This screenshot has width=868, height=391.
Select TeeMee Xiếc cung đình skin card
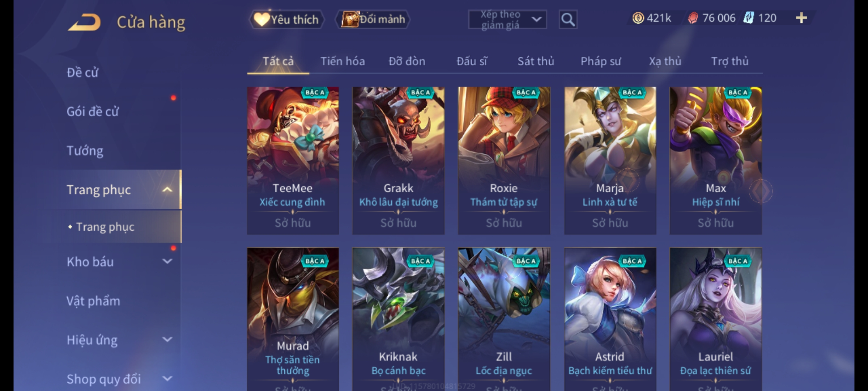click(293, 161)
